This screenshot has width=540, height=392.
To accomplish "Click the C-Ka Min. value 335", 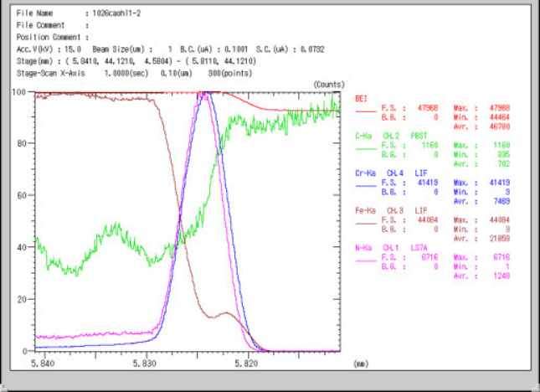I will [503, 155].
